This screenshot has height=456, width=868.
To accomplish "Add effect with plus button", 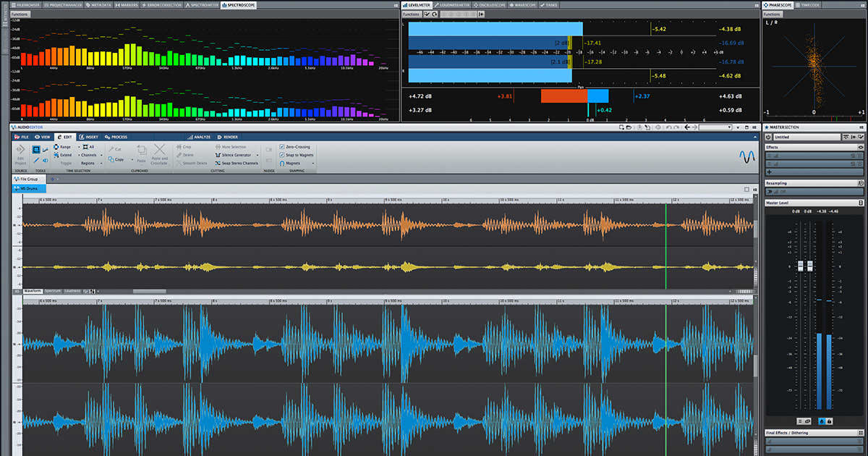I will coord(769,172).
